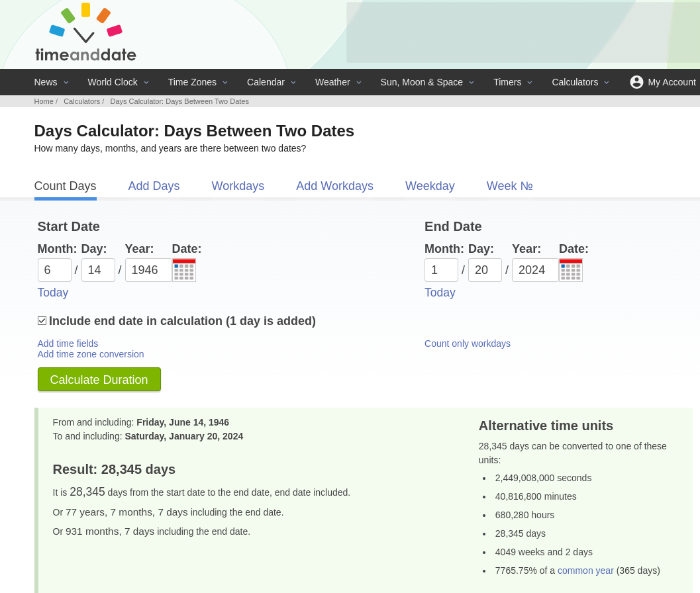The width and height of the screenshot is (700, 593).
Task: Click the Add time fields link
Action: coord(68,343)
